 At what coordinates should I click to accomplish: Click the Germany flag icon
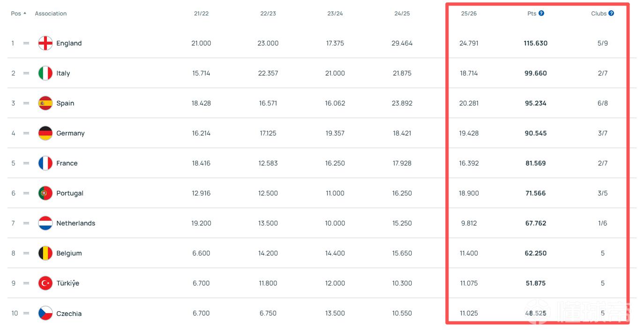point(45,133)
